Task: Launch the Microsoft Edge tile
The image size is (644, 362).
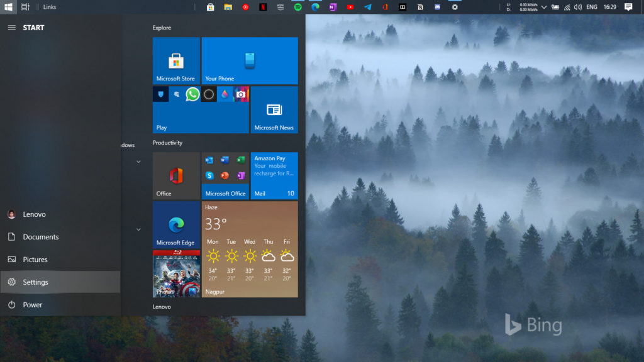Action: (176, 224)
